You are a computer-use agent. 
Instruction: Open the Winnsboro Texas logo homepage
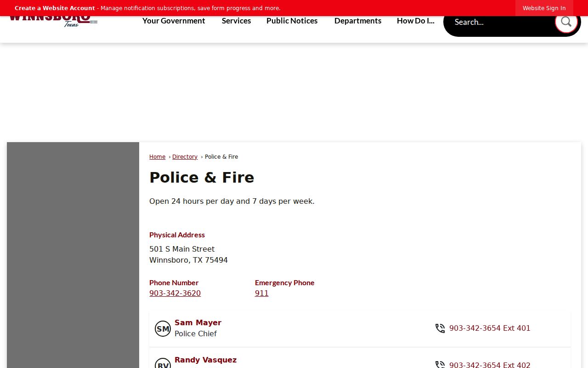click(53, 22)
